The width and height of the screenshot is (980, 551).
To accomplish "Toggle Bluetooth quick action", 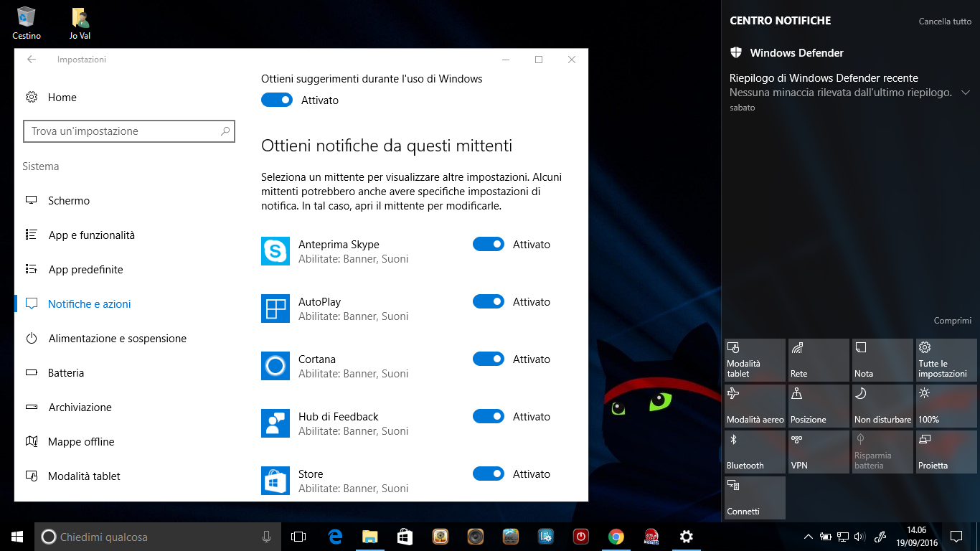I will pos(755,452).
